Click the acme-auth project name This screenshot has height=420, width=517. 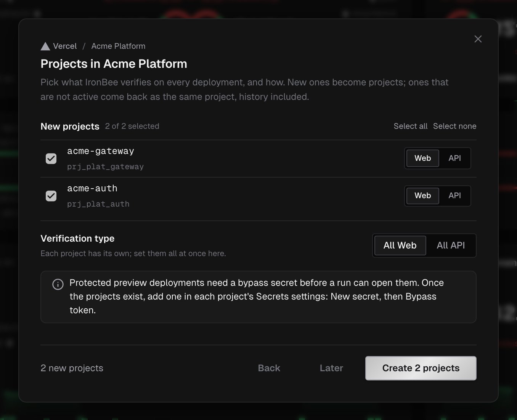click(92, 189)
